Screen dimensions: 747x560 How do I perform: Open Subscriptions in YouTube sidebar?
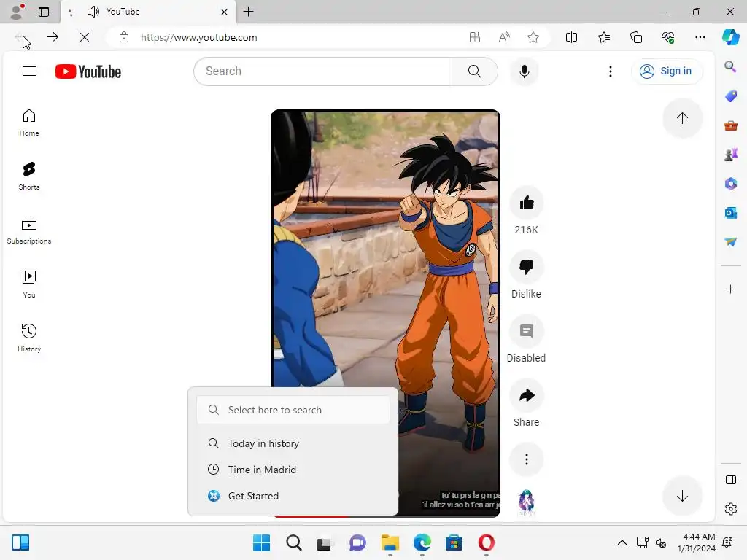[x=29, y=230]
